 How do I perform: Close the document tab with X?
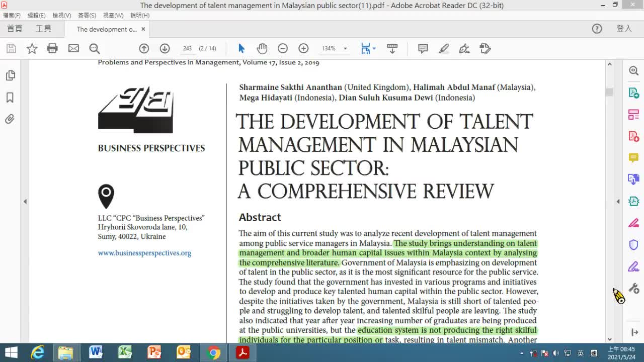tap(143, 29)
